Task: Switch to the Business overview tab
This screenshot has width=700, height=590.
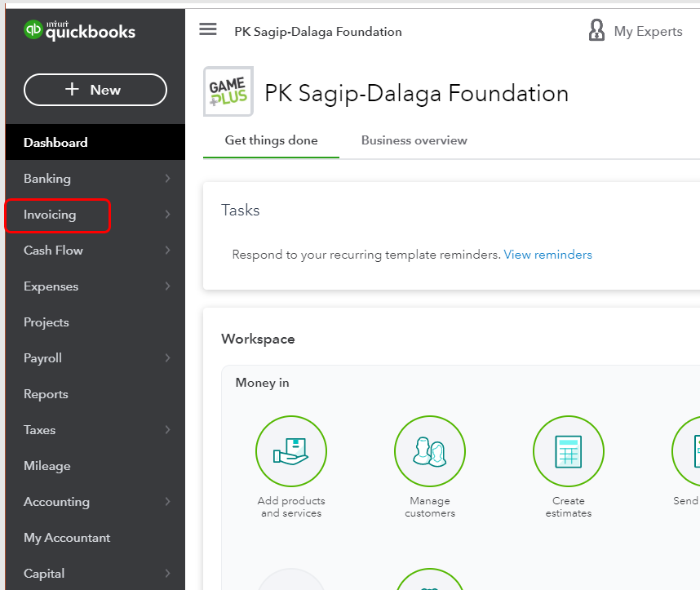Action: coord(414,140)
